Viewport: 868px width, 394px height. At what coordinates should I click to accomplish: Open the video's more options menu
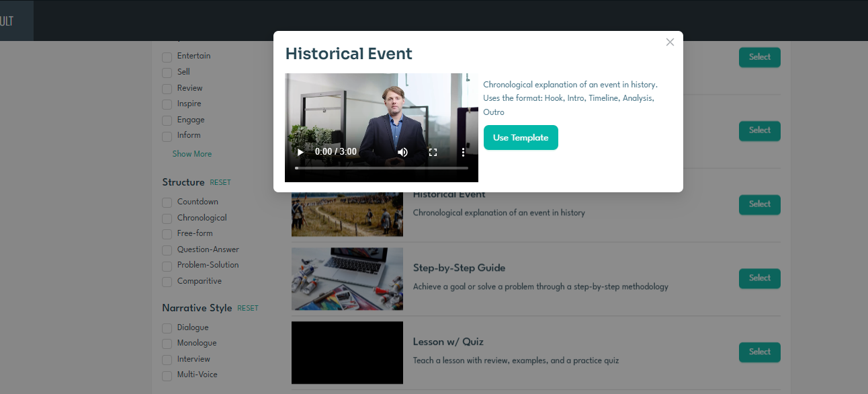(463, 152)
